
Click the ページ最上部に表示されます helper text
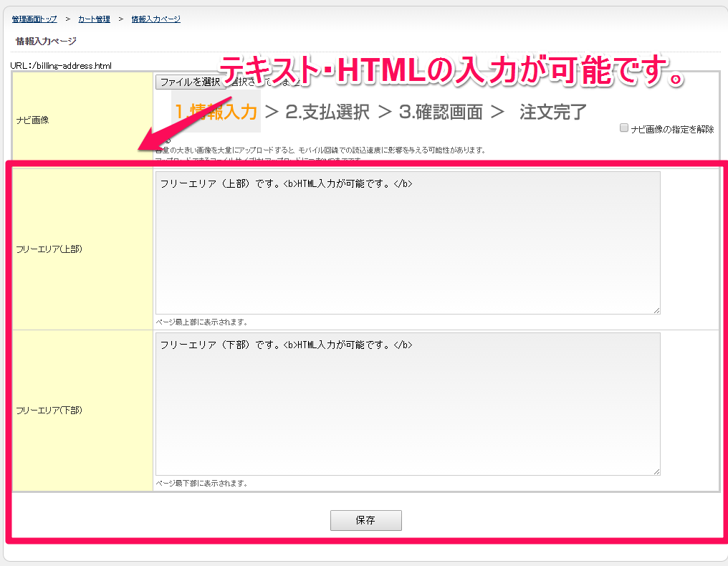point(201,322)
